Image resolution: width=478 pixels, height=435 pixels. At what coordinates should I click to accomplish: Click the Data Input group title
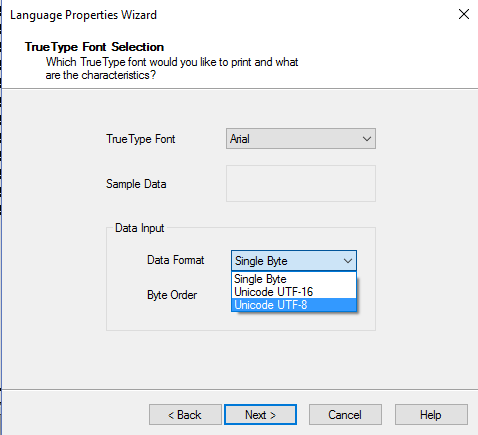tap(139, 228)
